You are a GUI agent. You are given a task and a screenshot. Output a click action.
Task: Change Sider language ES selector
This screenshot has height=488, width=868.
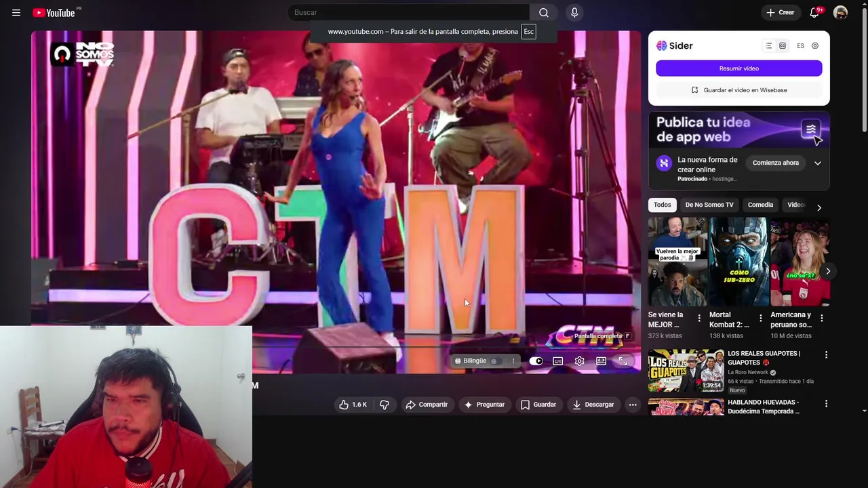801,45
